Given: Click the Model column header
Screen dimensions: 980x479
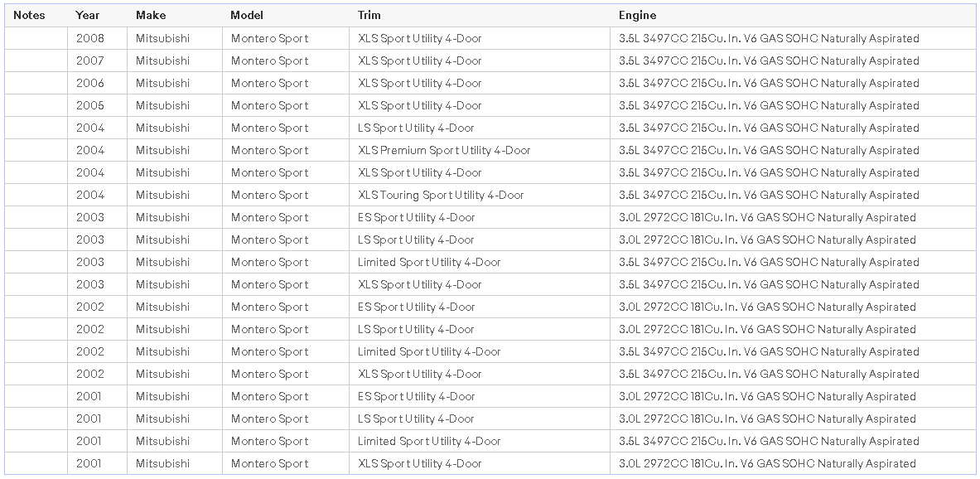Looking at the screenshot, I should [247, 15].
